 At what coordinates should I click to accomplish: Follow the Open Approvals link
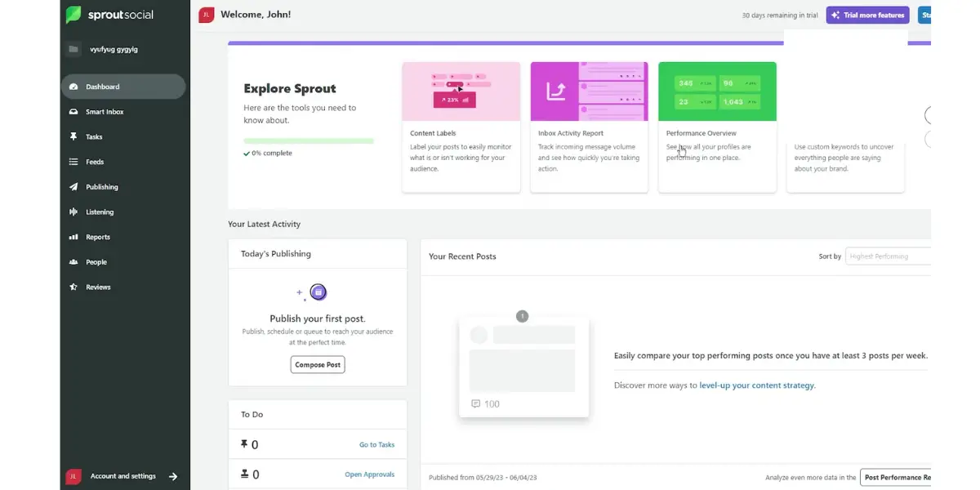click(369, 474)
